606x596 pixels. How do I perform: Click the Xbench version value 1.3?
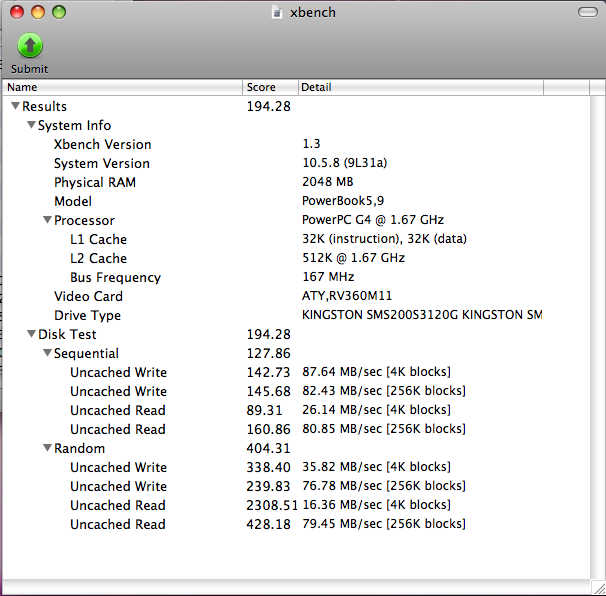click(x=311, y=144)
